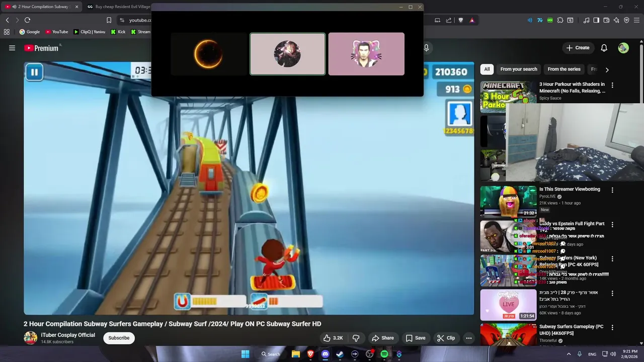Image resolution: width=644 pixels, height=362 pixels.
Task: Open the ClipQ | Yanivu bookmark
Action: pyautogui.click(x=90, y=32)
